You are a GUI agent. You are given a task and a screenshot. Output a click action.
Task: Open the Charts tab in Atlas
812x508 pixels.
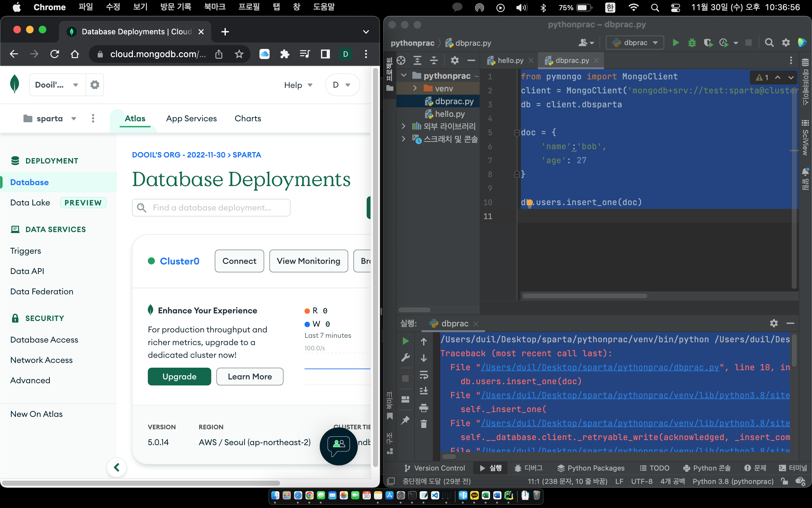pos(248,118)
